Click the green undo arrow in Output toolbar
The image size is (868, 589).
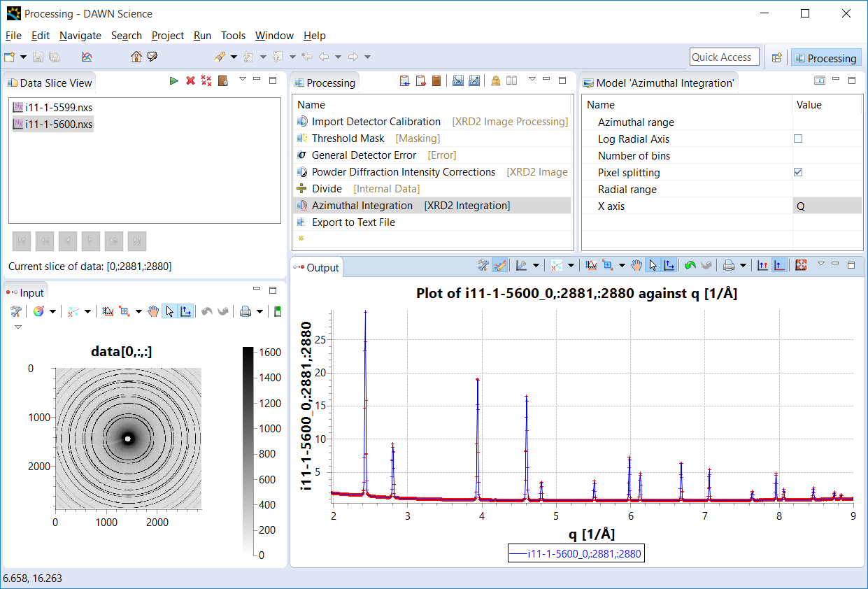click(x=690, y=266)
